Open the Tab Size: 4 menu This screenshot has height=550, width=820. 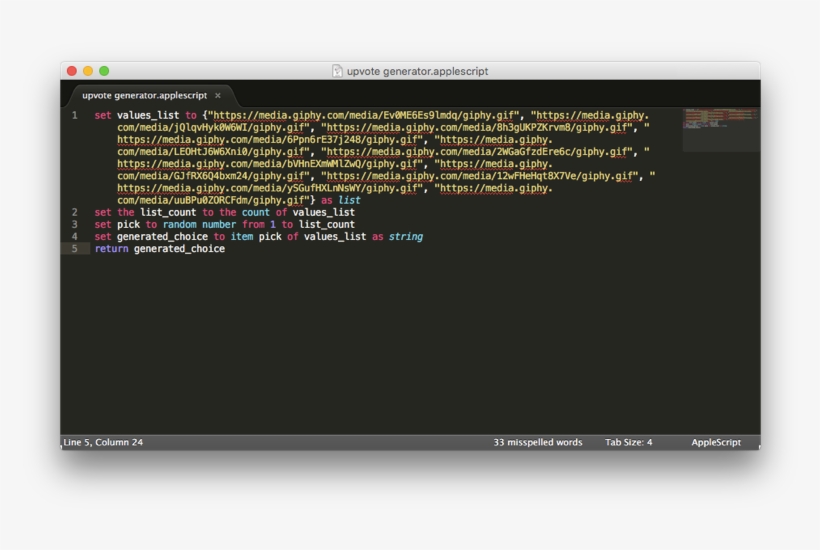[628, 442]
